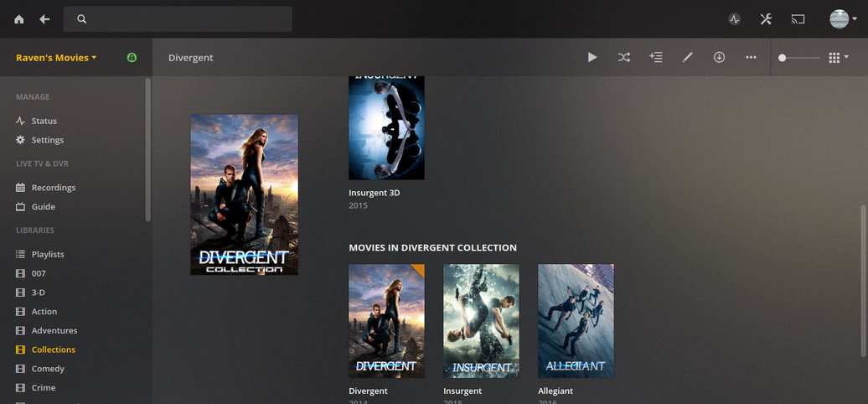Edit the collection with pencil icon
Screen dimensions: 868x404
[688, 57]
